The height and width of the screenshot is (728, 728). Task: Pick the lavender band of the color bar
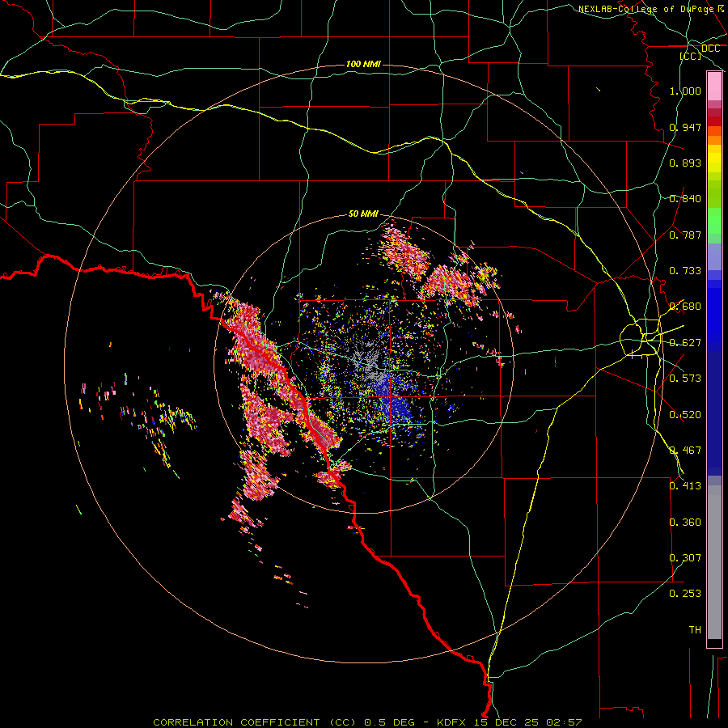click(714, 258)
